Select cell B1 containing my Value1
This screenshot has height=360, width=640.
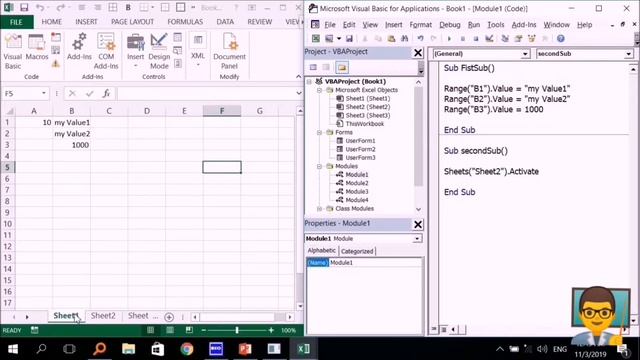[71, 122]
